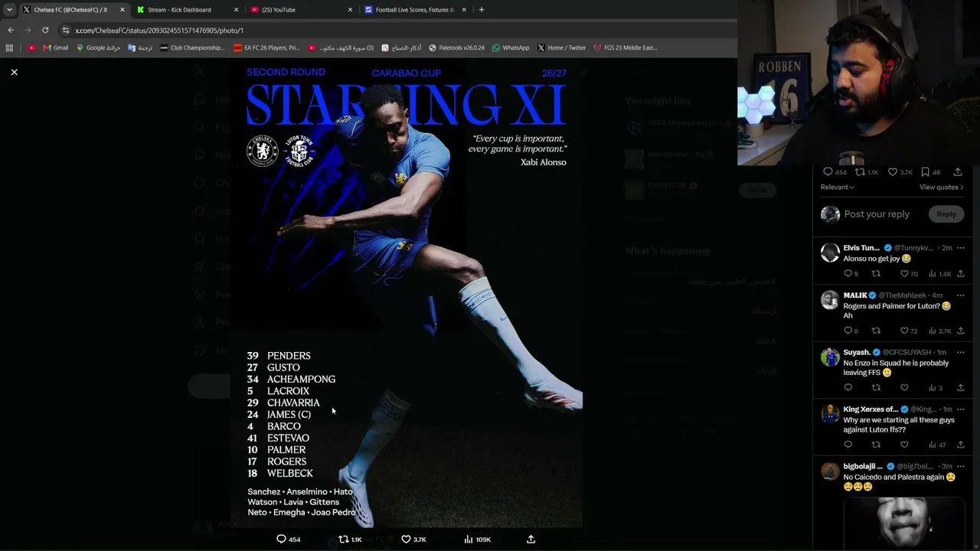Repost Suyash's reply about Enzo
This screenshot has width=980, height=551.
876,388
